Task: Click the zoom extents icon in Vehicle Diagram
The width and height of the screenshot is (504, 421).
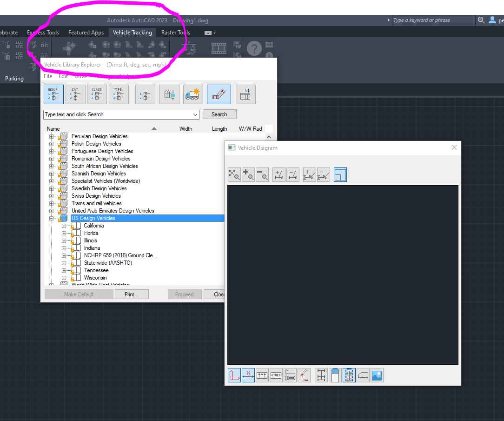Action: (x=234, y=175)
